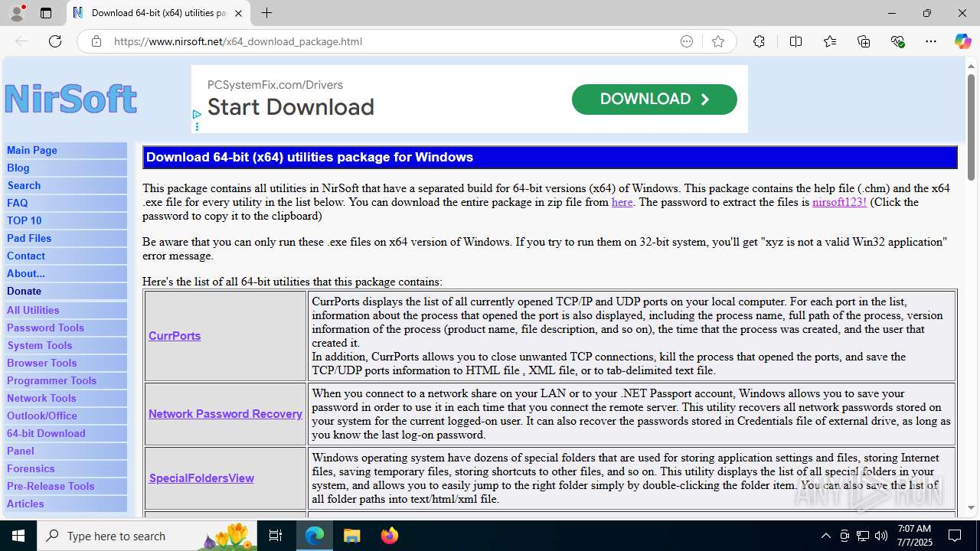Open the Main Page menu item
This screenshot has width=980, height=551.
click(x=32, y=150)
